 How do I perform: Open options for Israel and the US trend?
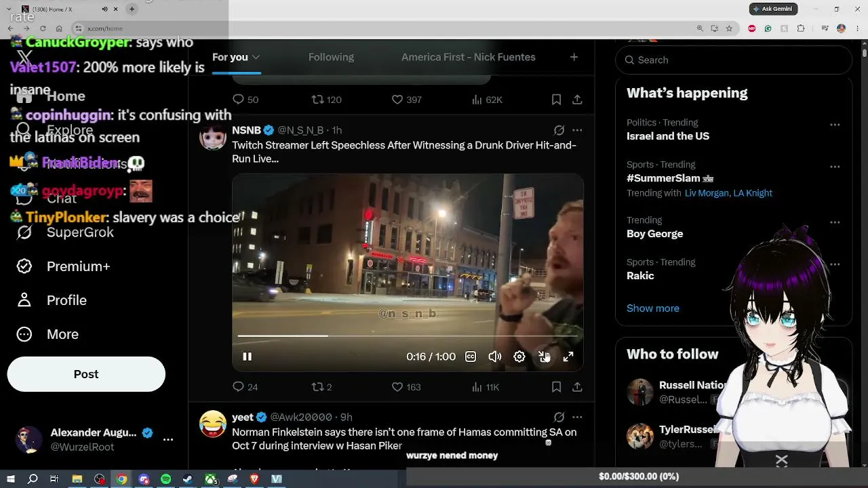835,125
